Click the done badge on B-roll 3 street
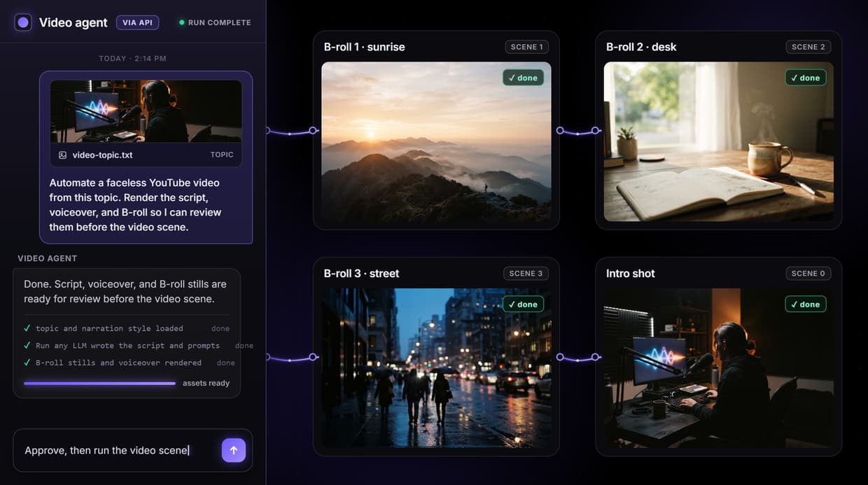Viewport: 868px width, 485px height. [x=523, y=304]
